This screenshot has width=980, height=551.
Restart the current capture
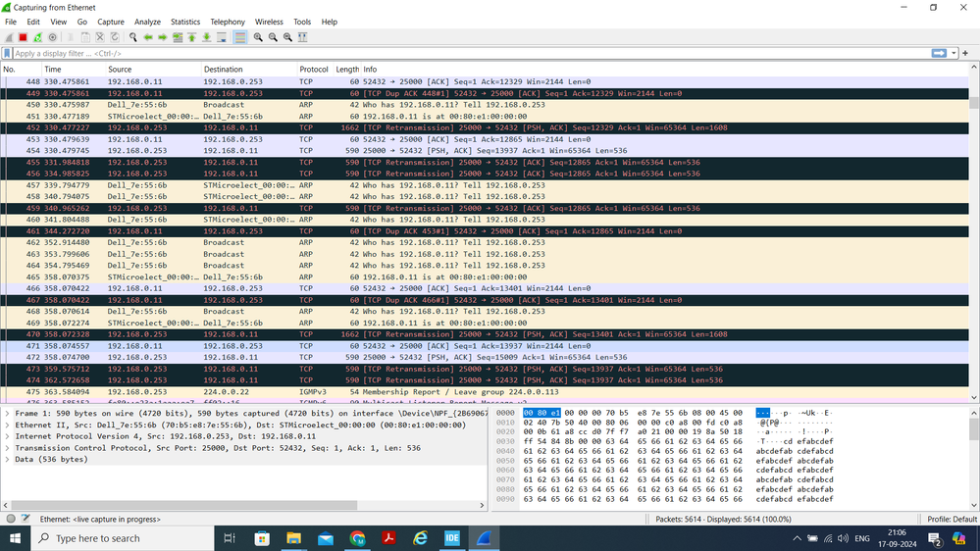click(x=37, y=37)
